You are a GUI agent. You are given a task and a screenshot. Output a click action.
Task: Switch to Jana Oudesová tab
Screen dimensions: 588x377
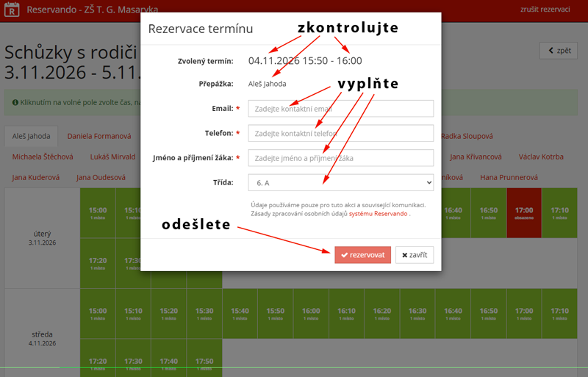click(101, 177)
